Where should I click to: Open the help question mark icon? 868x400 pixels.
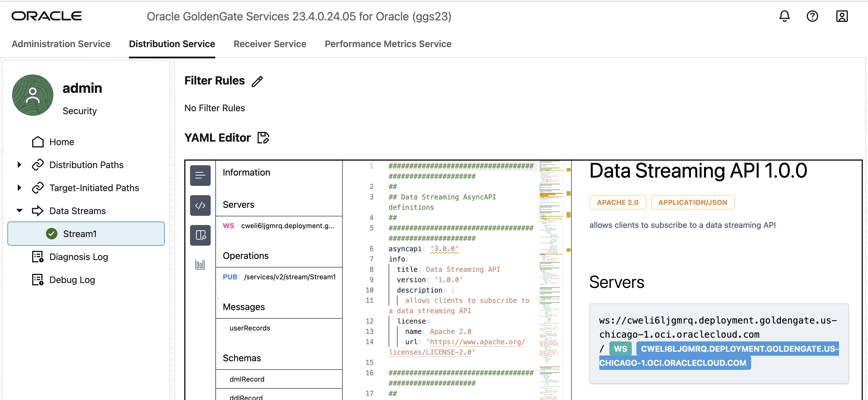click(812, 16)
